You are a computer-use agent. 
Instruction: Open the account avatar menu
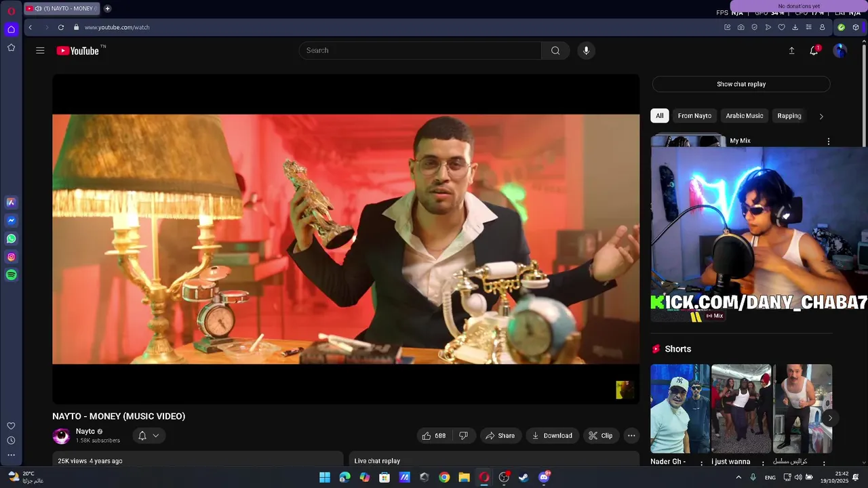click(840, 50)
